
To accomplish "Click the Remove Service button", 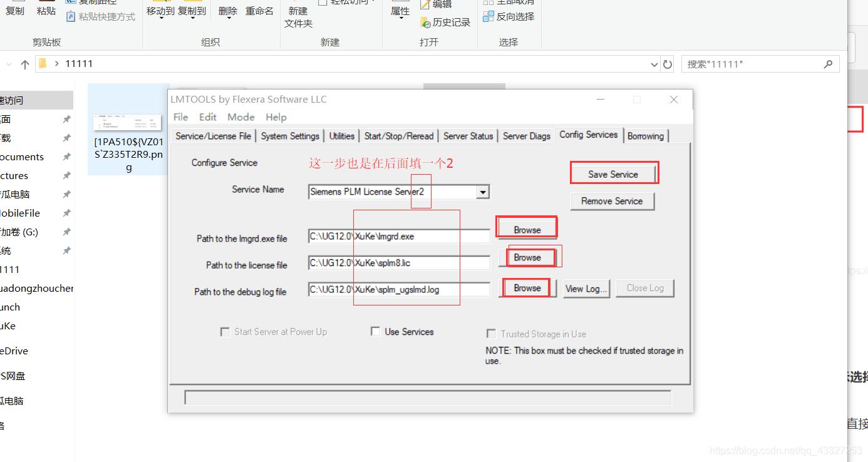I will [612, 201].
